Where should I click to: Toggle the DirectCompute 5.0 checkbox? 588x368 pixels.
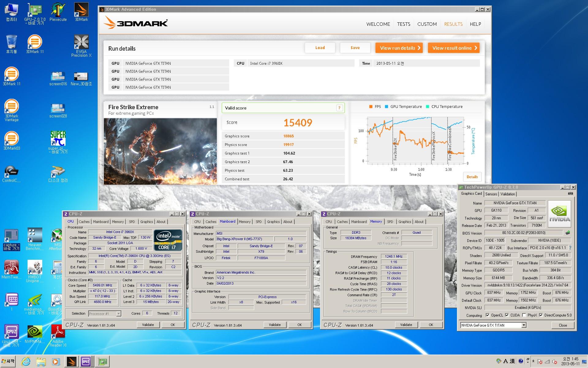[x=541, y=315]
